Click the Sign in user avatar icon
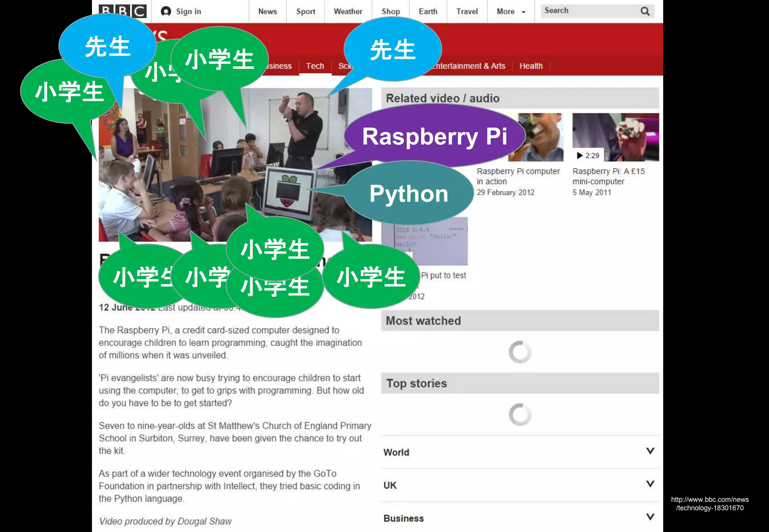The width and height of the screenshot is (769, 532). pos(166,11)
